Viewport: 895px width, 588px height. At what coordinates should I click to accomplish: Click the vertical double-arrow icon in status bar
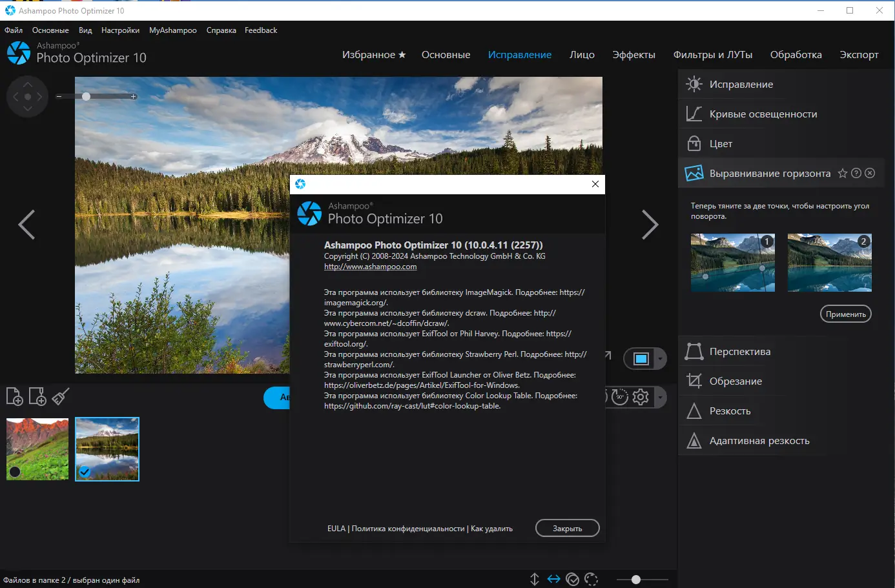pos(535,579)
